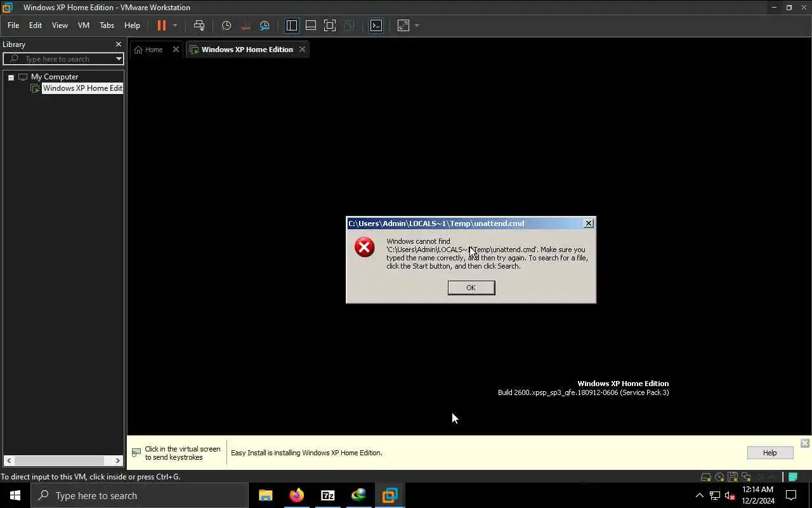
Task: Open the stretch guest dropdown arrow
Action: pyautogui.click(x=417, y=25)
